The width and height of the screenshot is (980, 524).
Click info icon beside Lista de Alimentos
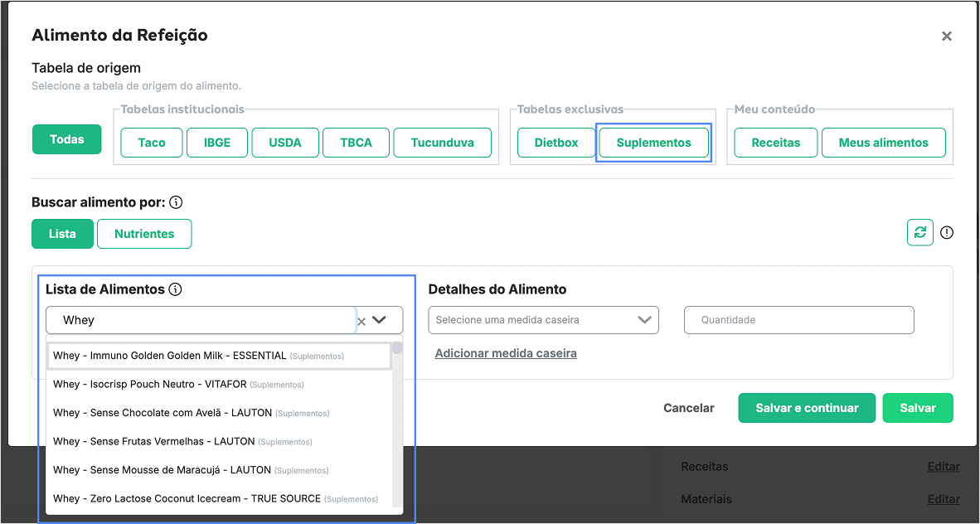click(x=175, y=289)
